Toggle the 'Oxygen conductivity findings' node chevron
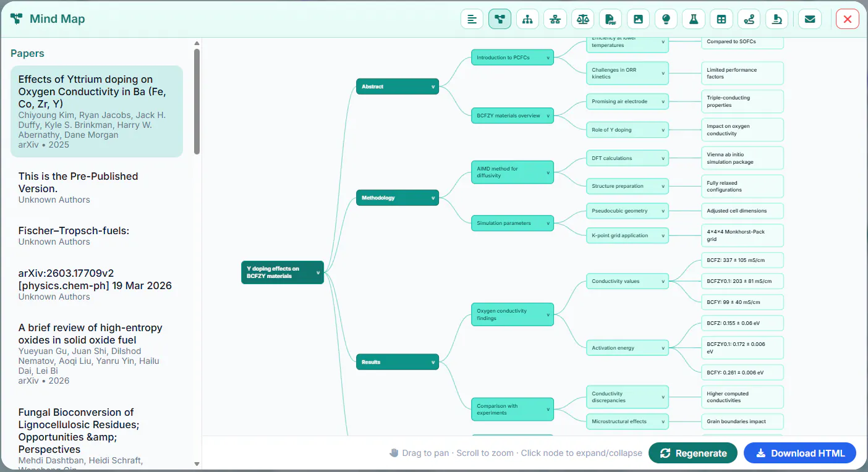 click(x=548, y=314)
